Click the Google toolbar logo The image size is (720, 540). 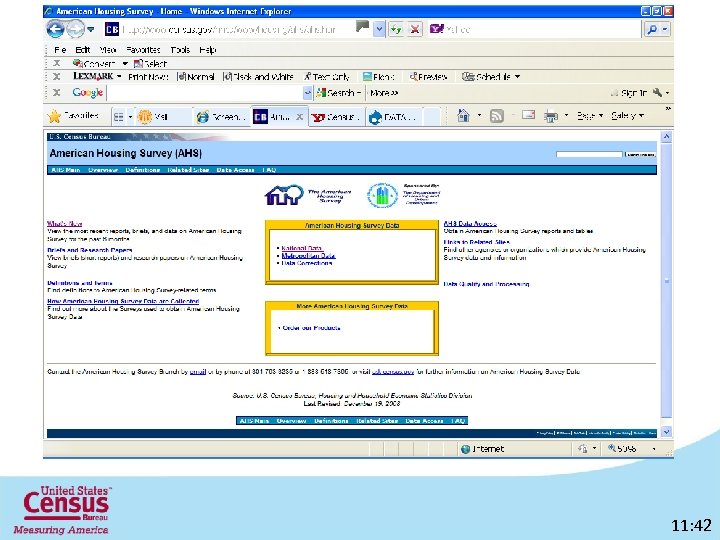click(87, 93)
